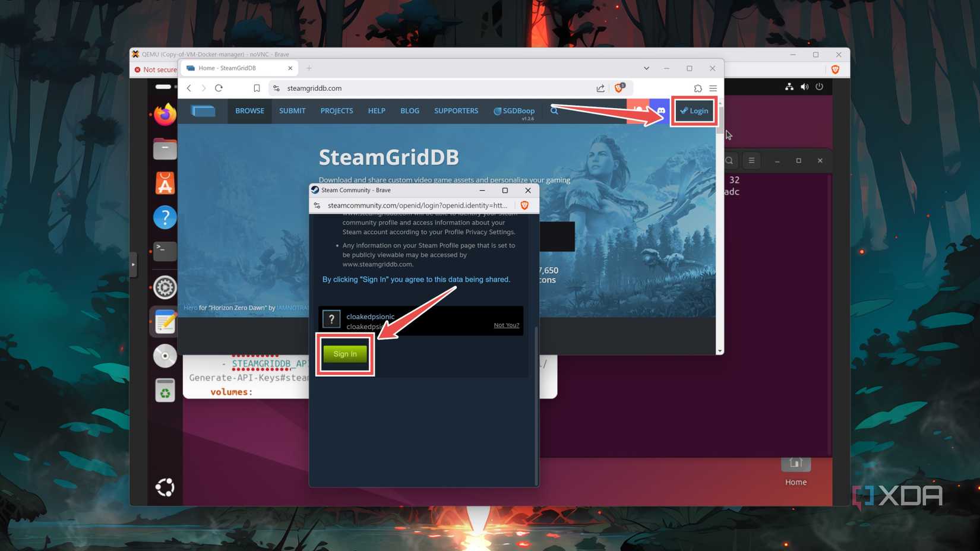Click Brave Shields icon in Steam popup
Viewport: 980px width, 551px height.
pyautogui.click(x=524, y=205)
